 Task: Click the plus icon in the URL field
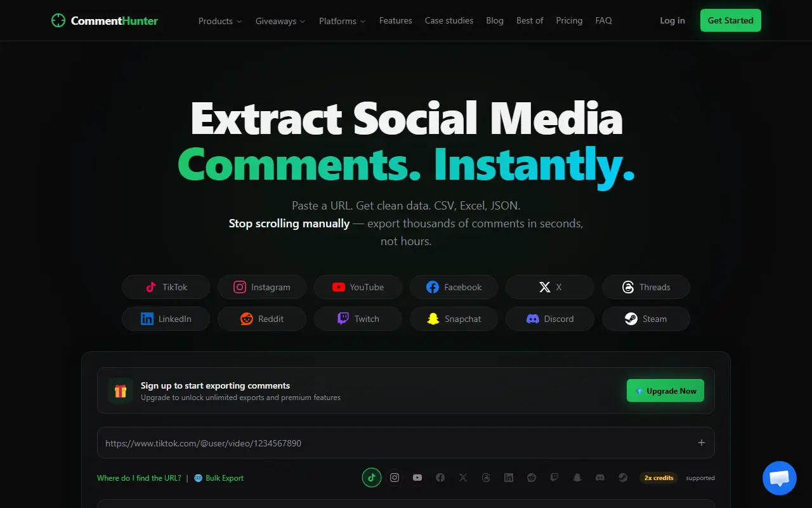pos(702,443)
